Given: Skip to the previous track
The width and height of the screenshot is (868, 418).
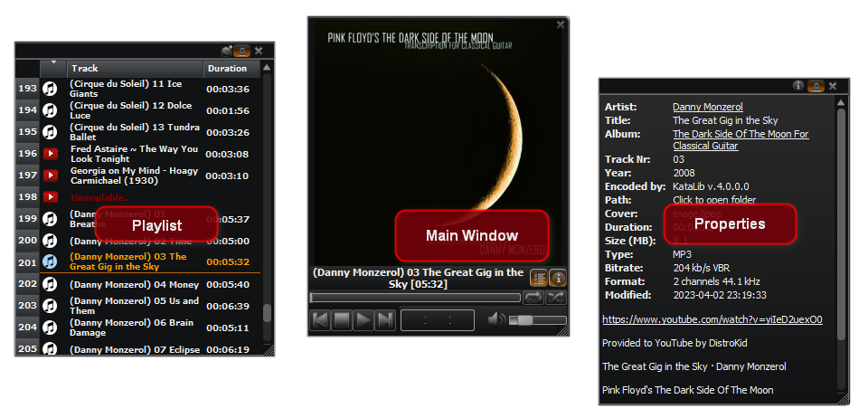Looking at the screenshot, I should click(320, 320).
